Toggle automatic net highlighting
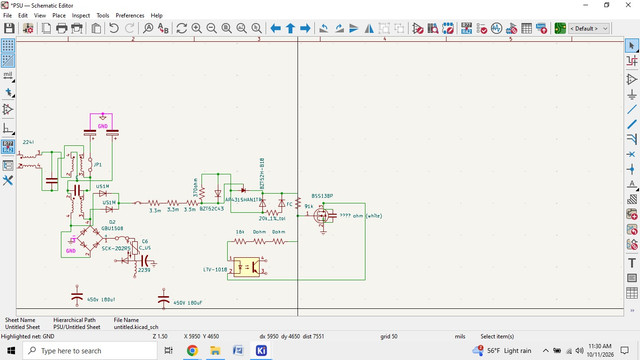This screenshot has height=360, width=640. tap(8, 146)
